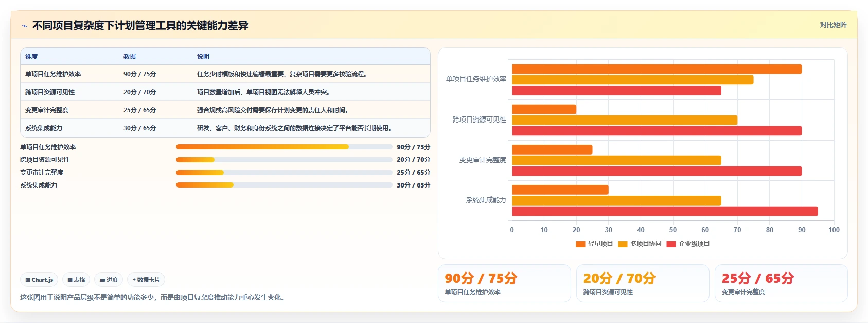The height and width of the screenshot is (323, 868).
Task: Click the Chart.js tag chip
Action: click(39, 280)
